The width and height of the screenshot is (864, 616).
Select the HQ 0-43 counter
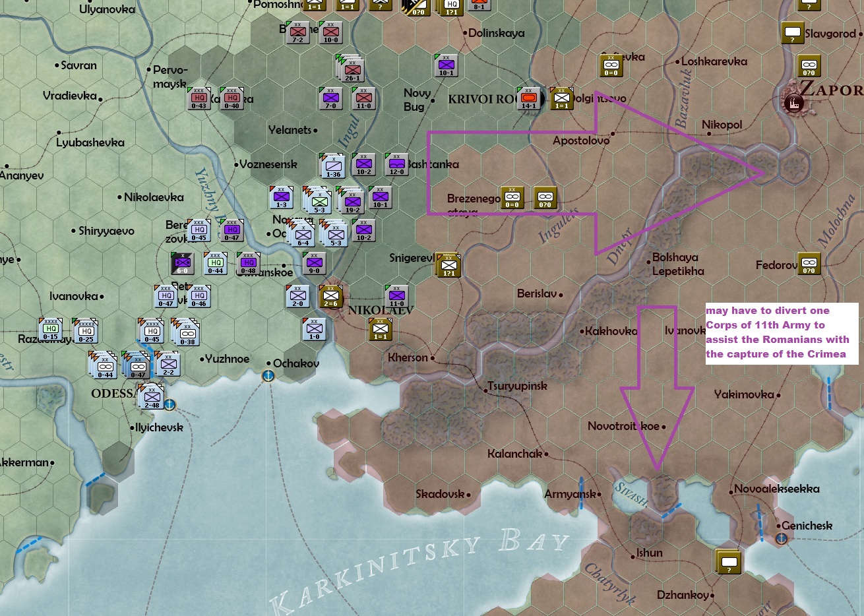click(199, 98)
